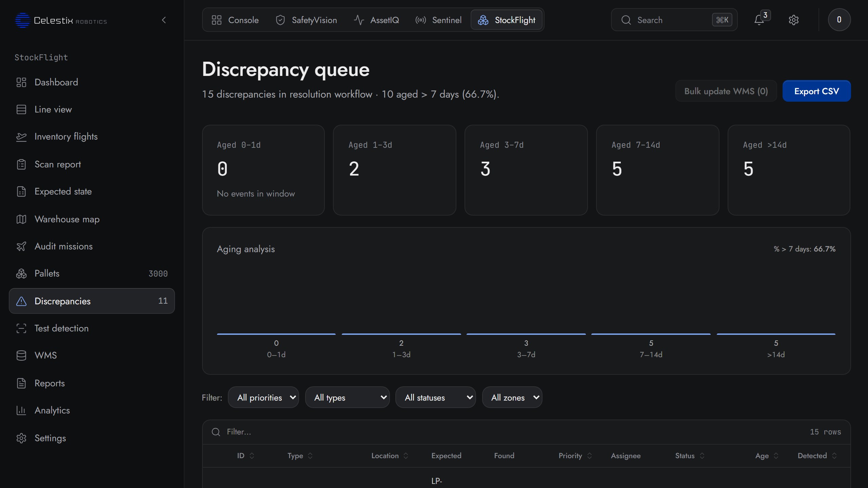This screenshot has height=488, width=868.
Task: Click the Dashboard grid icon in sidebar
Action: click(21, 82)
